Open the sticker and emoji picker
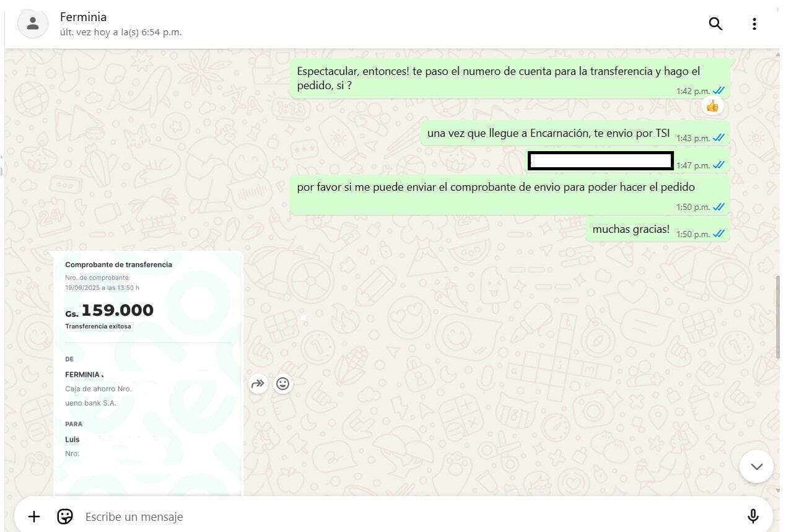This screenshot has height=532, width=786. [x=65, y=517]
